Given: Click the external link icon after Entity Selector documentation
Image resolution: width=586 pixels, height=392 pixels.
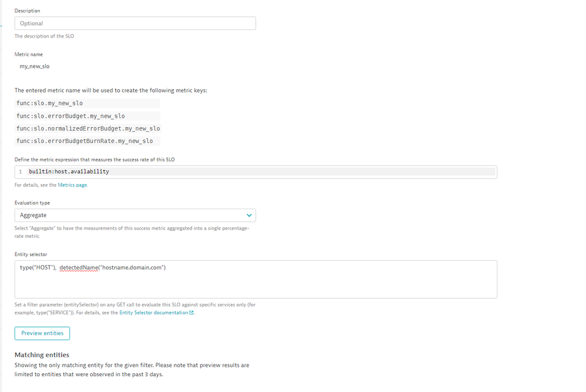Looking at the screenshot, I should pyautogui.click(x=192, y=313).
